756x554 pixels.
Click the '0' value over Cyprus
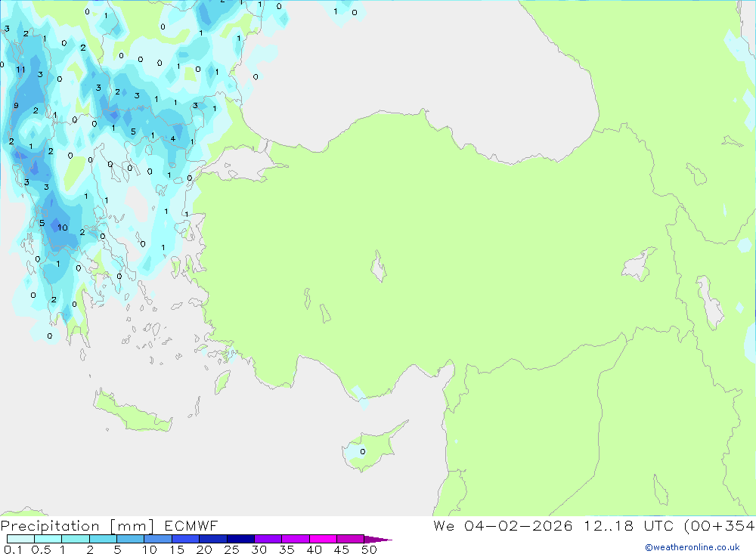(363, 451)
